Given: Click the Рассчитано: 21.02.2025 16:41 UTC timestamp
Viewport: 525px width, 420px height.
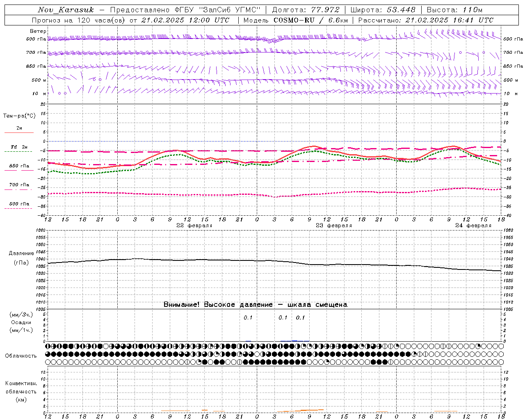Looking at the screenshot, I should (x=426, y=20).
